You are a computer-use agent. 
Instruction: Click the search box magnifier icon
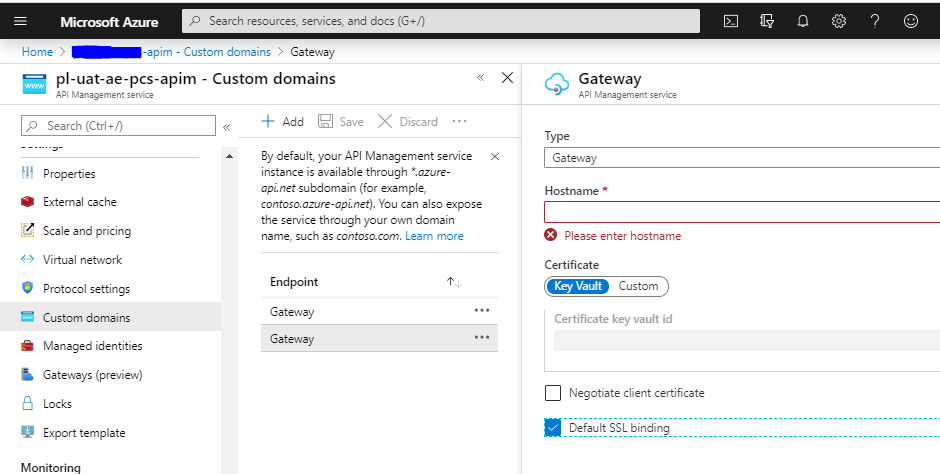tap(195, 21)
